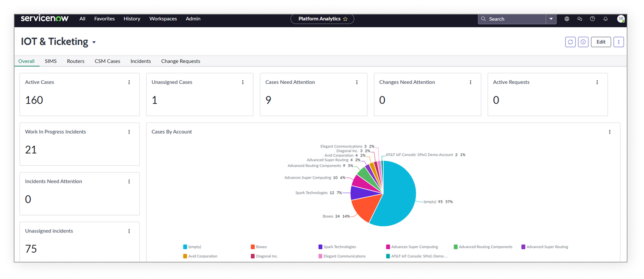The image size is (644, 279).
Task: Switch to the Incidents tab
Action: (141, 61)
